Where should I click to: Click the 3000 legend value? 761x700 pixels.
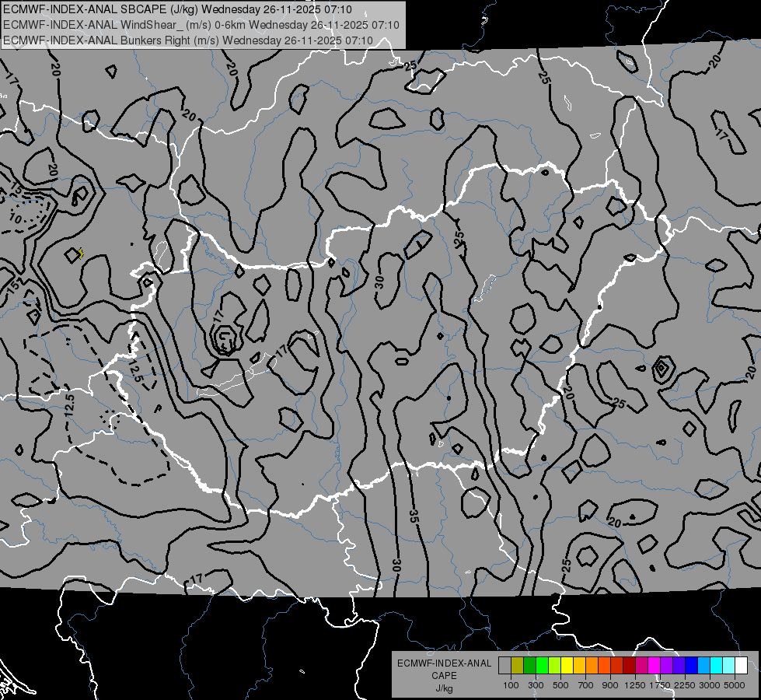(710, 685)
